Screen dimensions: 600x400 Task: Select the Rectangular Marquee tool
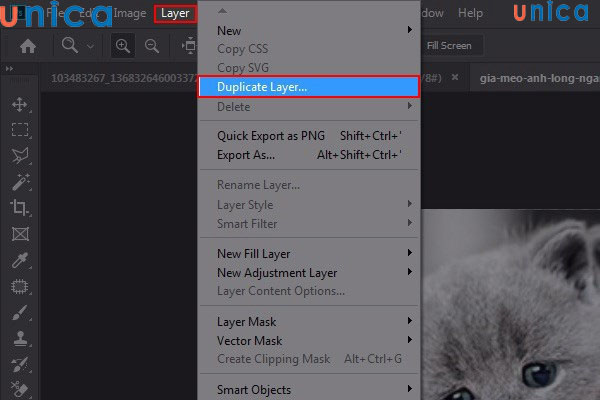[x=20, y=130]
